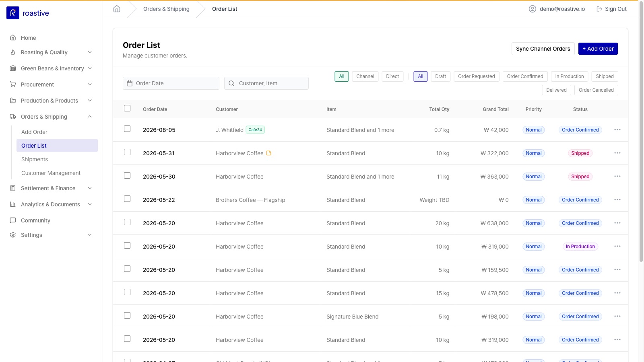Click the Sync Channel Orders button
The width and height of the screenshot is (644, 362).
click(x=543, y=49)
